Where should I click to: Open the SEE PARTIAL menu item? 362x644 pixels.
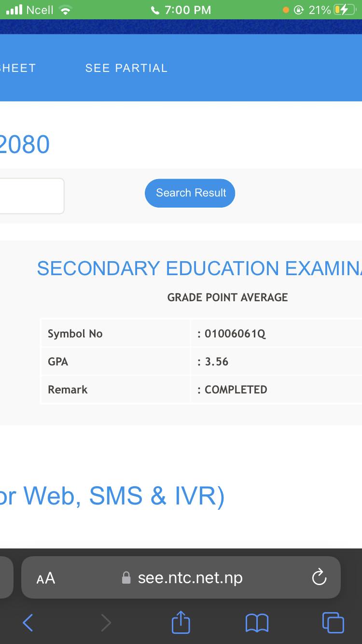click(x=126, y=68)
